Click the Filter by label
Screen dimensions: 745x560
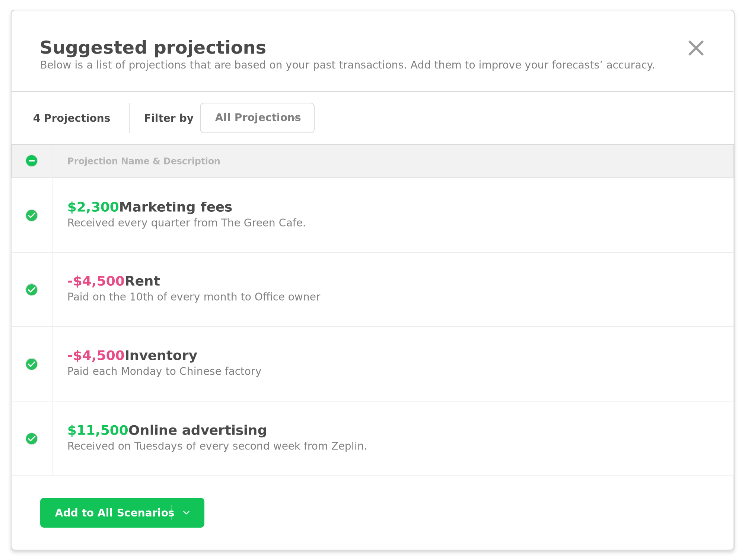click(168, 118)
